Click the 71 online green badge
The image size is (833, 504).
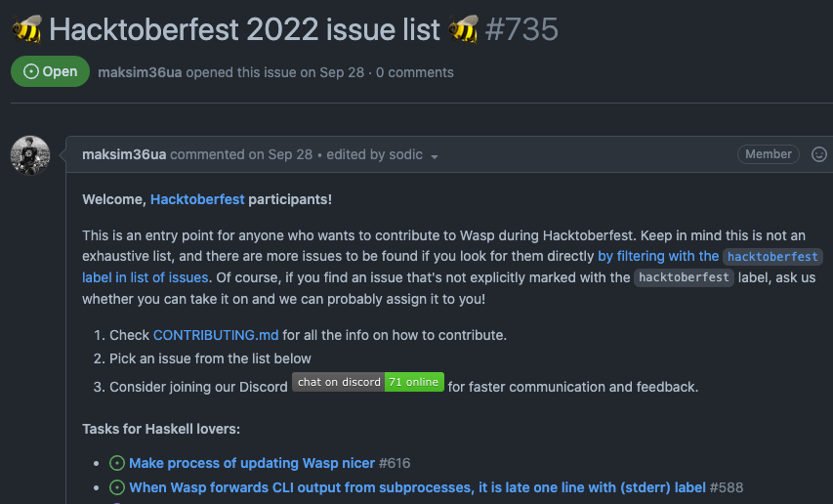coord(414,382)
